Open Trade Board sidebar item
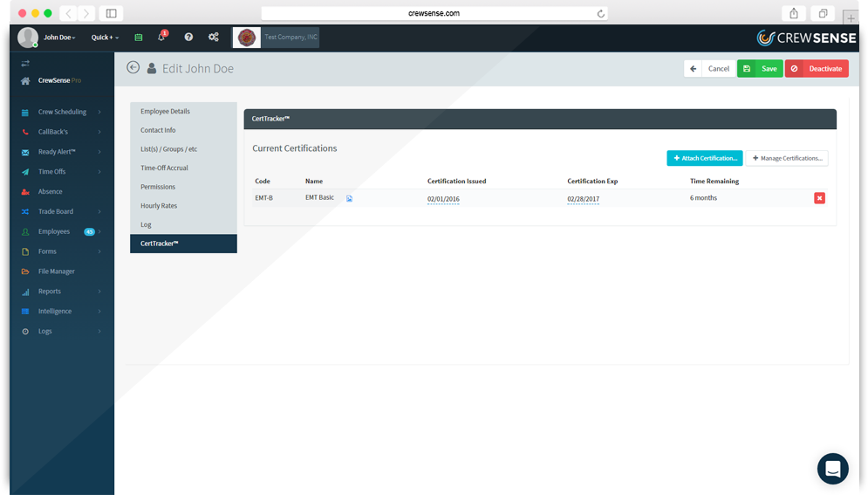This screenshot has height=495, width=868. [x=55, y=211]
